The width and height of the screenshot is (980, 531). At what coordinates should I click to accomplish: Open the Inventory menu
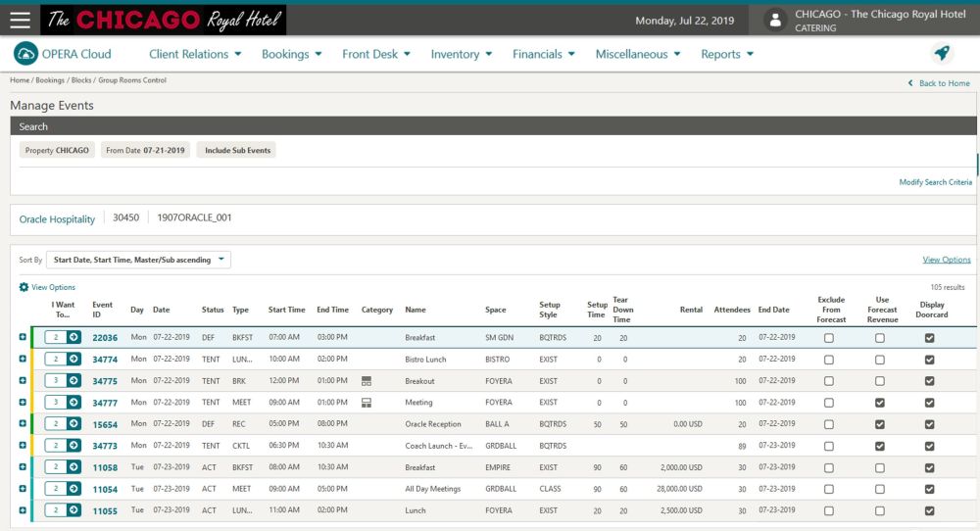click(x=462, y=54)
